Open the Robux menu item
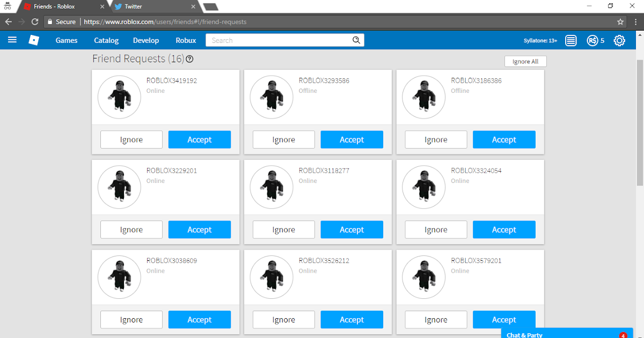 tap(186, 40)
